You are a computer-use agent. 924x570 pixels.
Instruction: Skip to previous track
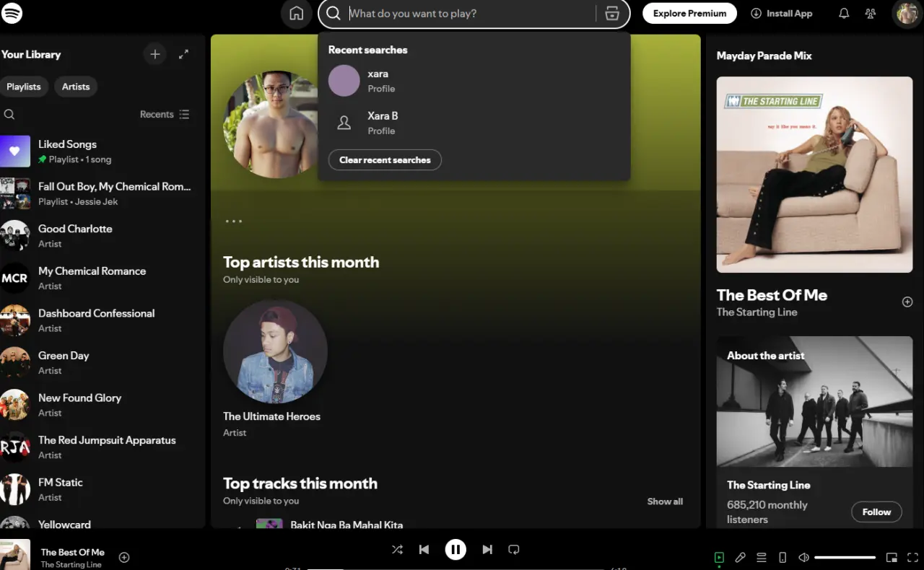pyautogui.click(x=424, y=549)
